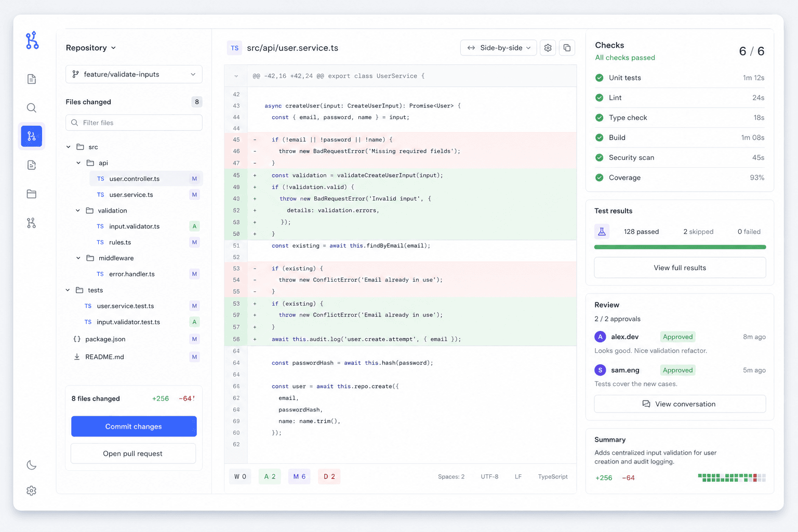Open the merge branches sidebar icon
The width and height of the screenshot is (798, 532).
[x=32, y=223]
